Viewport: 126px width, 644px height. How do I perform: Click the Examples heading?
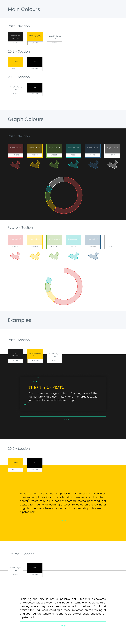click(x=20, y=320)
